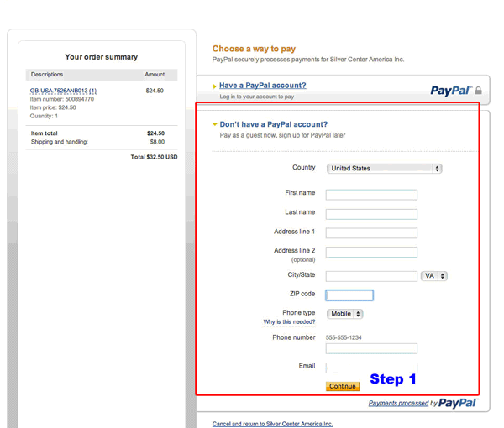Viewport: 504px width, 428px height.
Task: Focus the Phone number input field
Action: coord(371,348)
